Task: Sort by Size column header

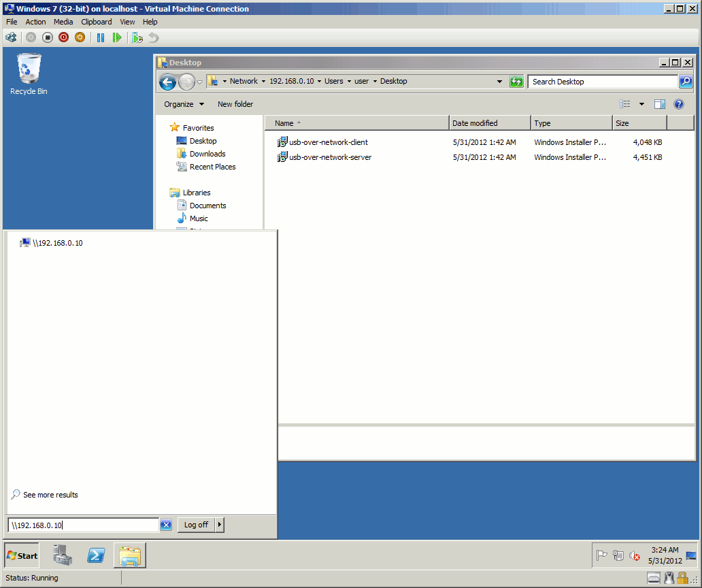Action: click(x=639, y=123)
